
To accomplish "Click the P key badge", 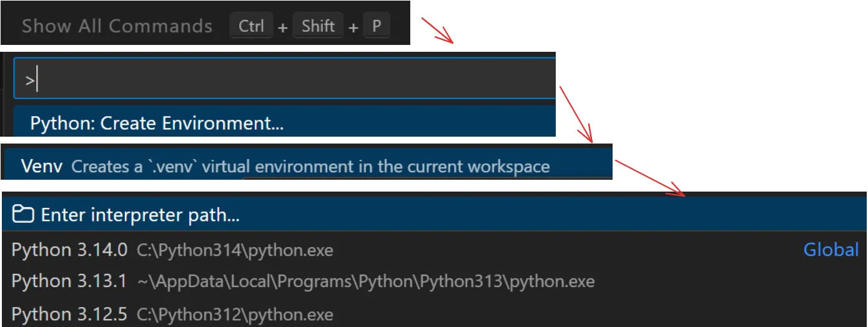I will click(x=376, y=26).
